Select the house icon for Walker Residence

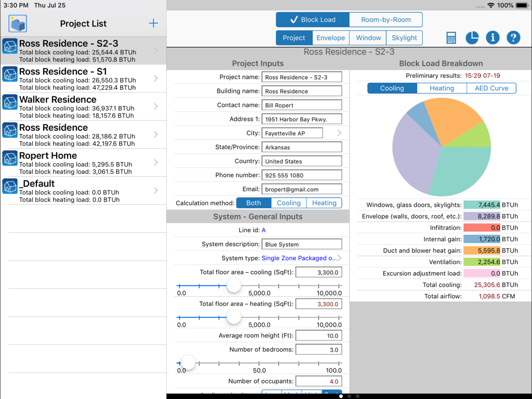coord(9,103)
